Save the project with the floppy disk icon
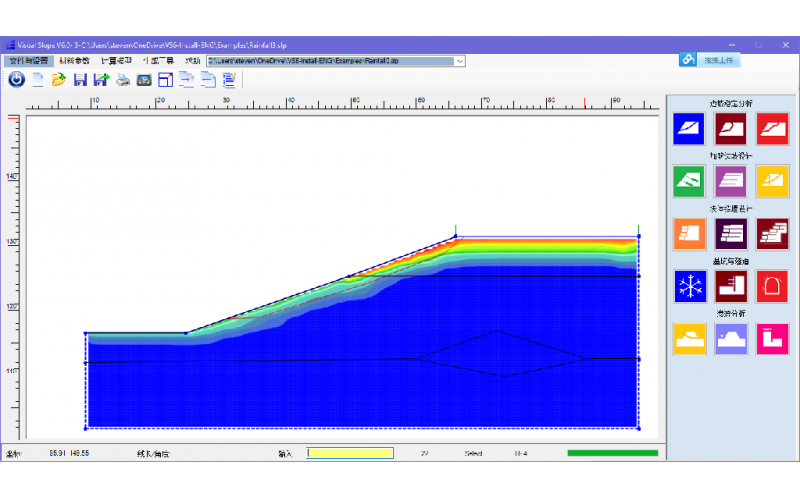 pyautogui.click(x=80, y=80)
